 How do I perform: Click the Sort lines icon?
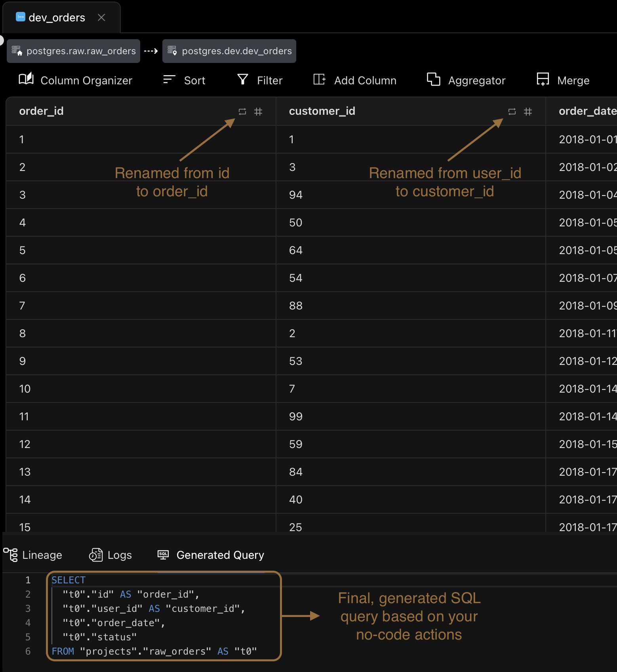click(169, 80)
